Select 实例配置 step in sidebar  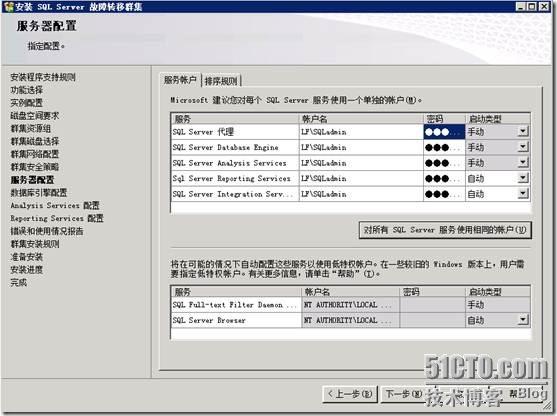(x=27, y=103)
